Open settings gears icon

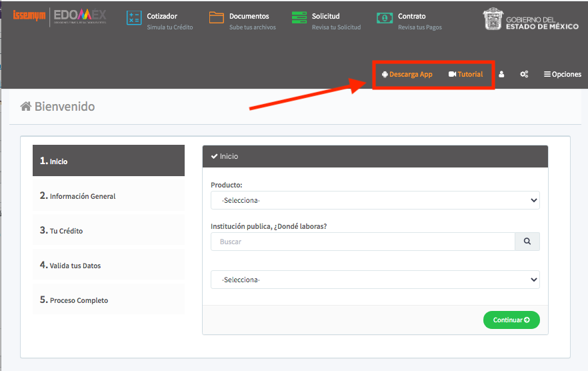524,75
